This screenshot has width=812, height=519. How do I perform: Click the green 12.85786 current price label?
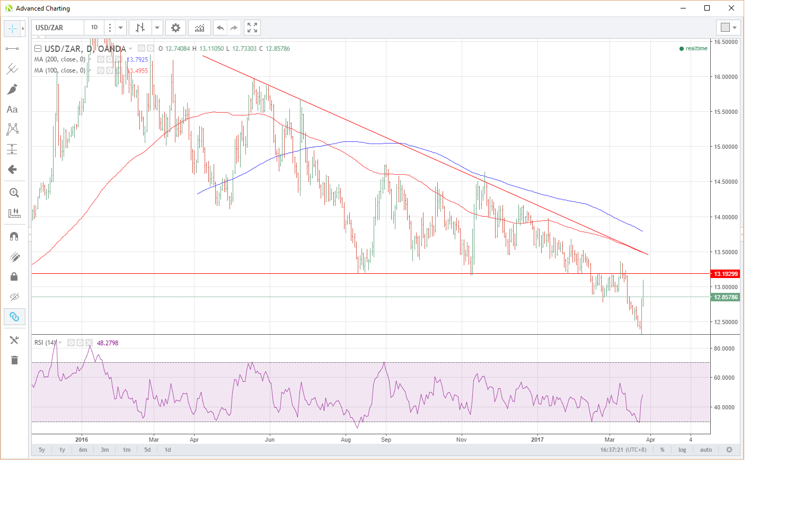(x=726, y=297)
